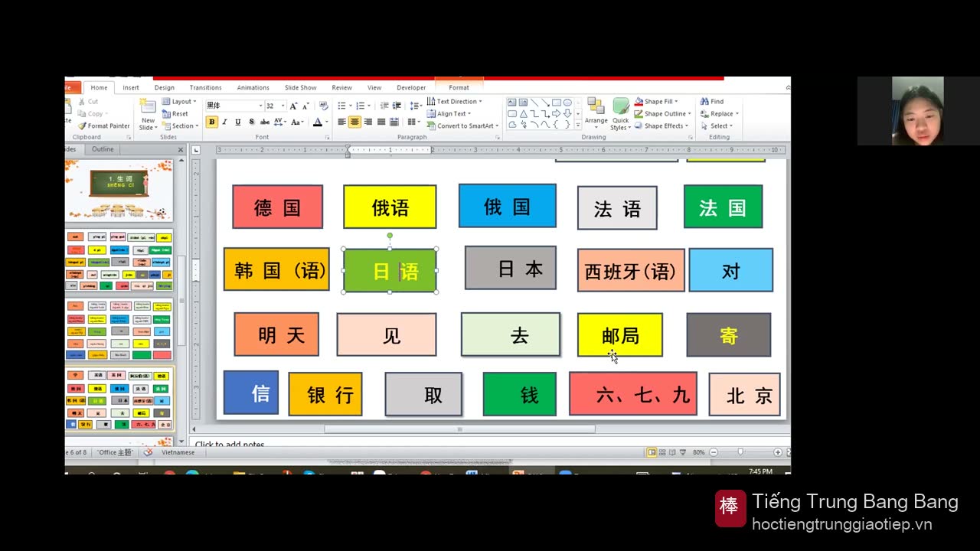
Task: Toggle Bold formatting in Font group
Action: tap(212, 122)
